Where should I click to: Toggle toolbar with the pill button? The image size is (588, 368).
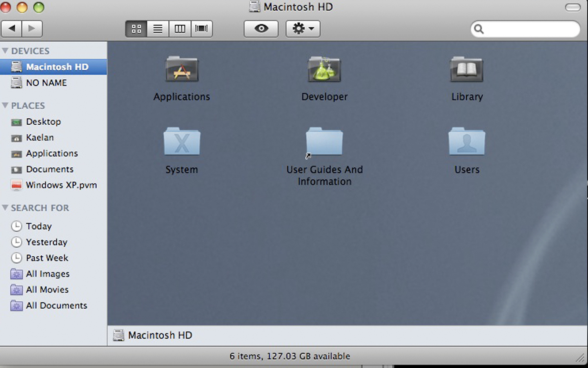coord(572,7)
